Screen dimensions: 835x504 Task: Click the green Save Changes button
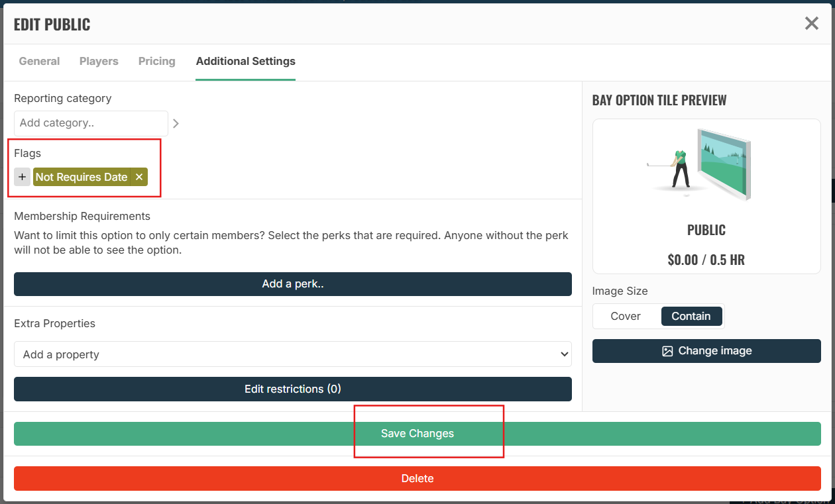[417, 434]
